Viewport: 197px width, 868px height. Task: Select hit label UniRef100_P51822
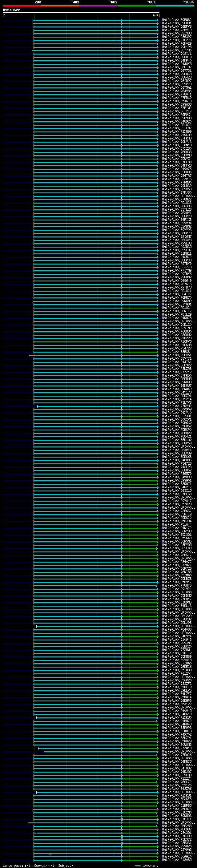[x=176, y=125]
